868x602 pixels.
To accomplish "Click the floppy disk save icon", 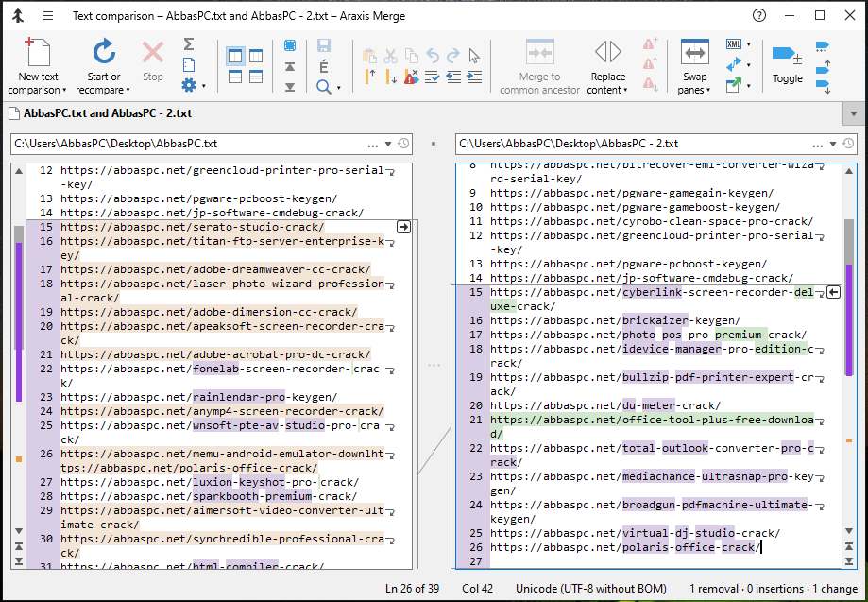I will (x=324, y=45).
